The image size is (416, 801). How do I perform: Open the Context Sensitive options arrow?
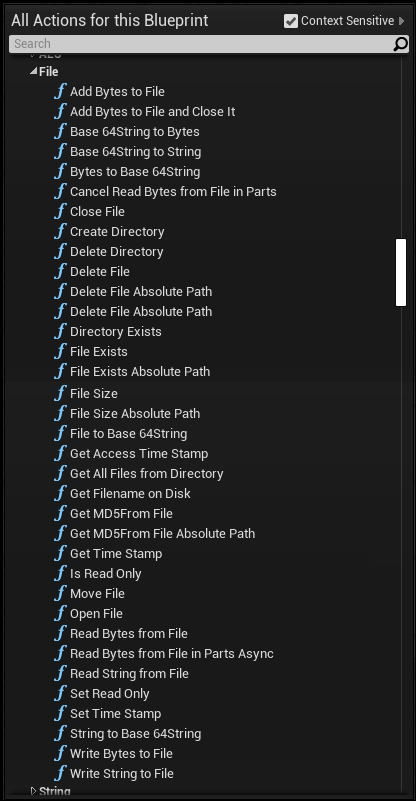[x=401, y=21]
